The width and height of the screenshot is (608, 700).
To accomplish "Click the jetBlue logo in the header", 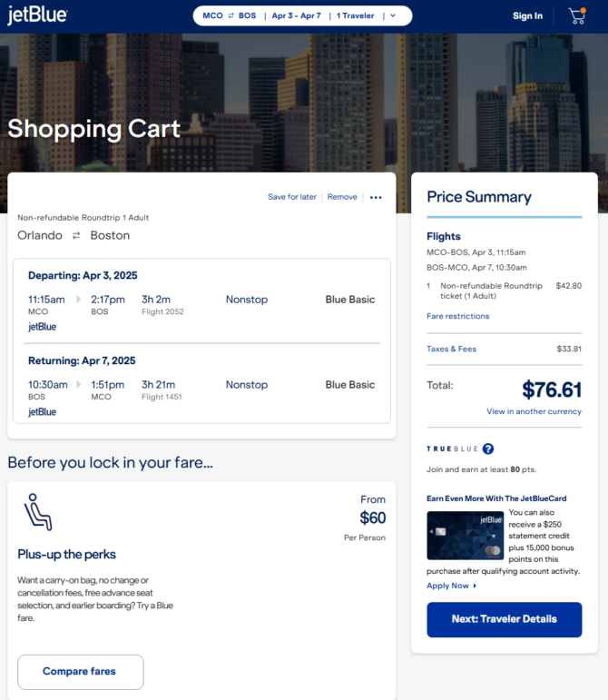I will coord(37,15).
